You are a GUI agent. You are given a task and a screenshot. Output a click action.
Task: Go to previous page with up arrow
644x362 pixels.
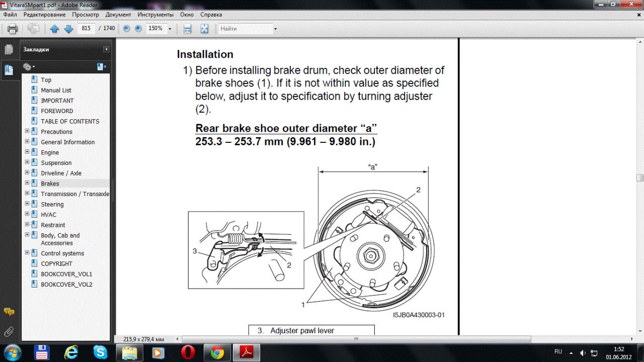click(x=54, y=29)
